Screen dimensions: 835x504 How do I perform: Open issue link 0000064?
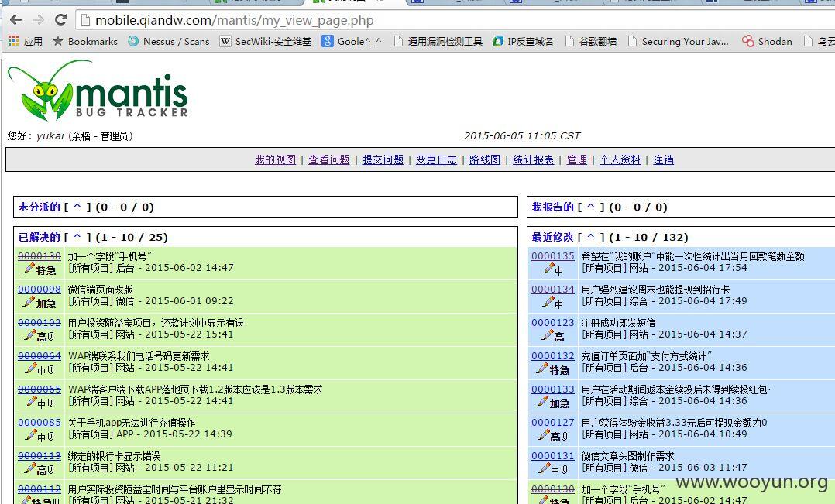(40, 356)
